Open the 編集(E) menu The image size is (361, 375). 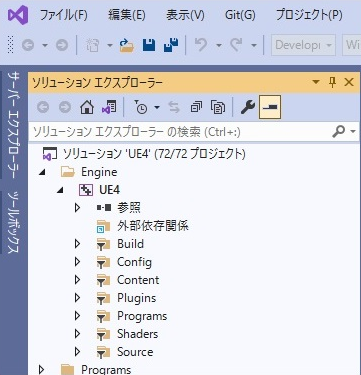(x=127, y=15)
